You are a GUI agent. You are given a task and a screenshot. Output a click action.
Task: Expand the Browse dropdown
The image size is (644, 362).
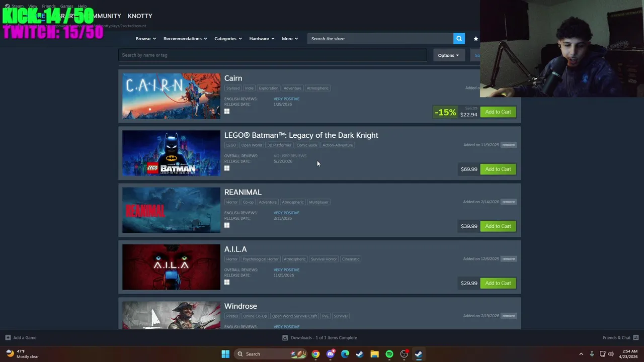(x=146, y=39)
